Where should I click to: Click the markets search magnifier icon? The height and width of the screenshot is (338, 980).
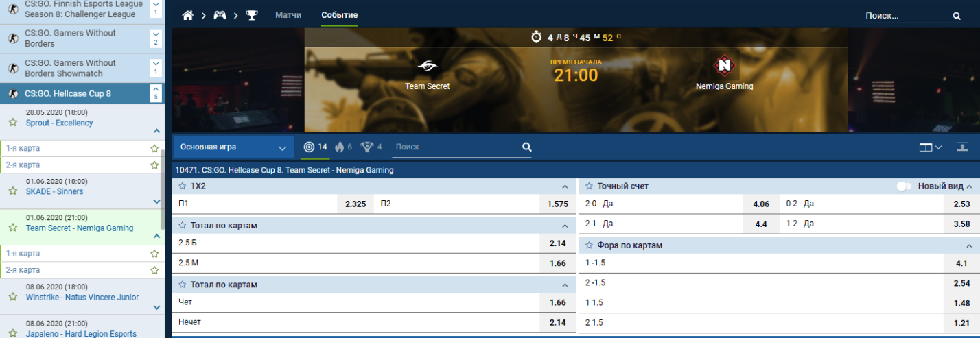[526, 147]
